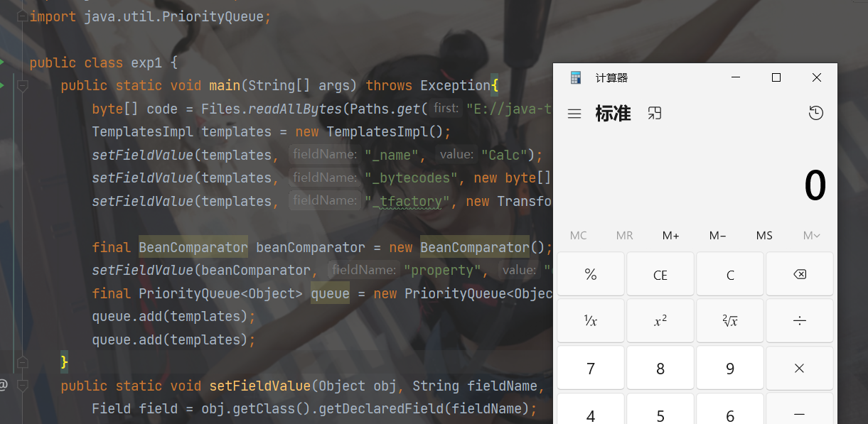Click the square root key
The width and height of the screenshot is (868, 424).
click(x=730, y=321)
